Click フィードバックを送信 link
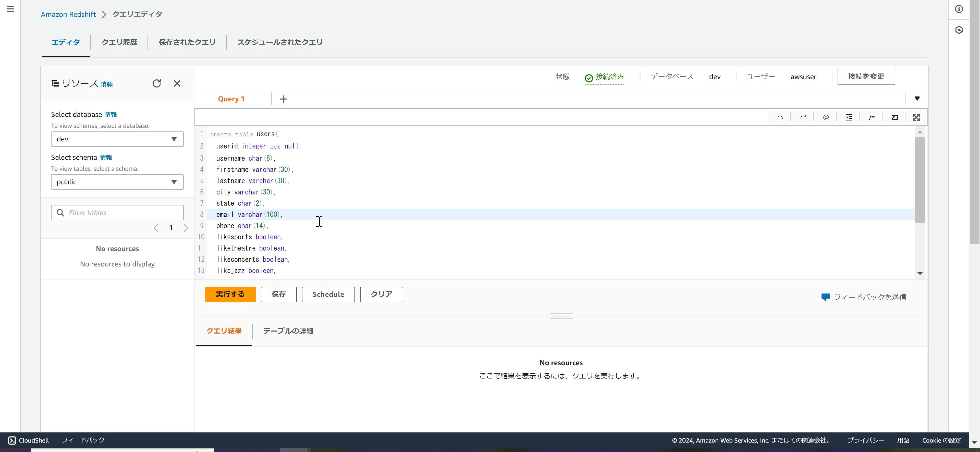 tap(870, 297)
